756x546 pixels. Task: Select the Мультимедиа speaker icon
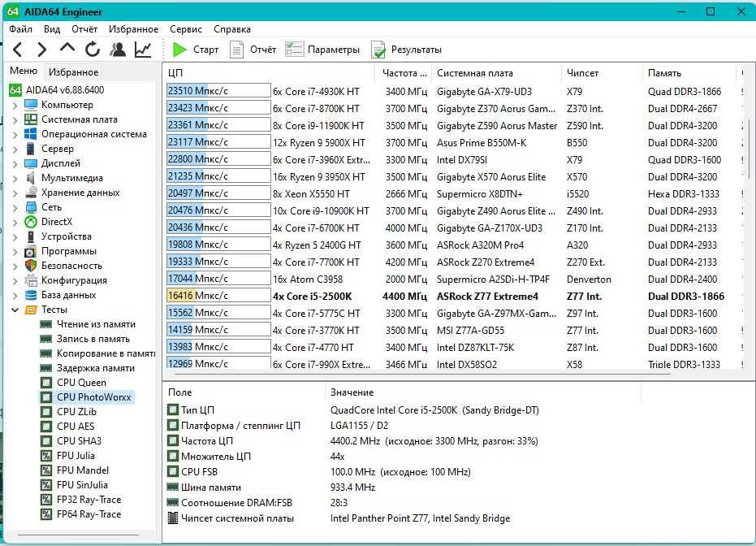(31, 177)
